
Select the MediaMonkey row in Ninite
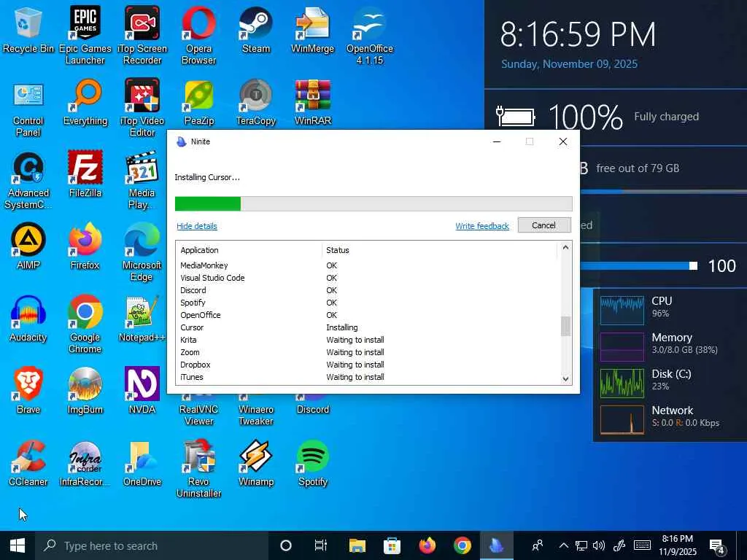pos(368,265)
